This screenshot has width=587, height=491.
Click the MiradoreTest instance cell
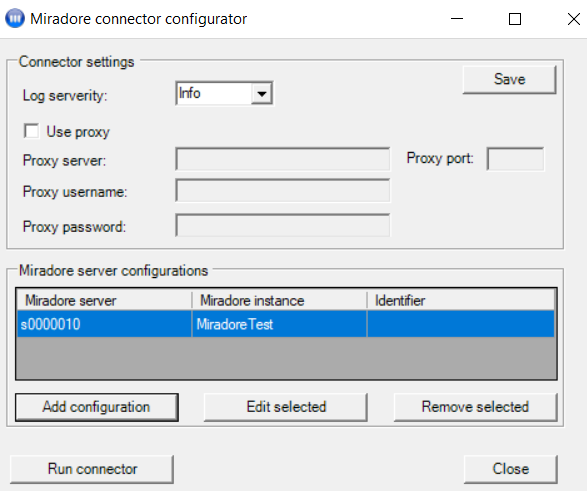279,324
